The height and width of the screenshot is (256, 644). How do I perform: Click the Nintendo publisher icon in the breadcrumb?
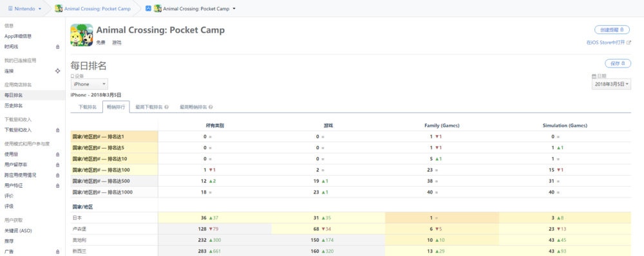click(10, 8)
